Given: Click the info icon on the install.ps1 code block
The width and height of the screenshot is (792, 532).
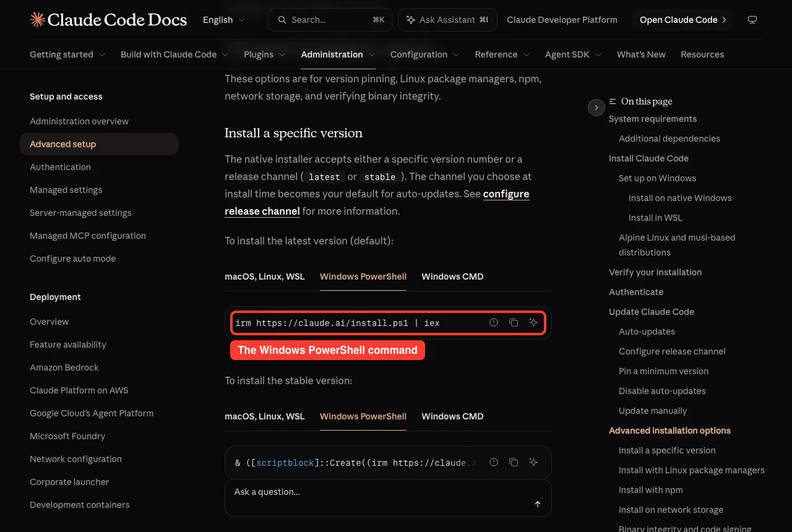Looking at the screenshot, I should [494, 322].
